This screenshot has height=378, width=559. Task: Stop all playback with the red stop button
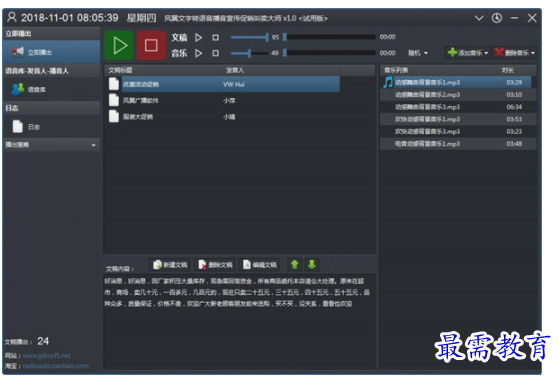coord(151,45)
